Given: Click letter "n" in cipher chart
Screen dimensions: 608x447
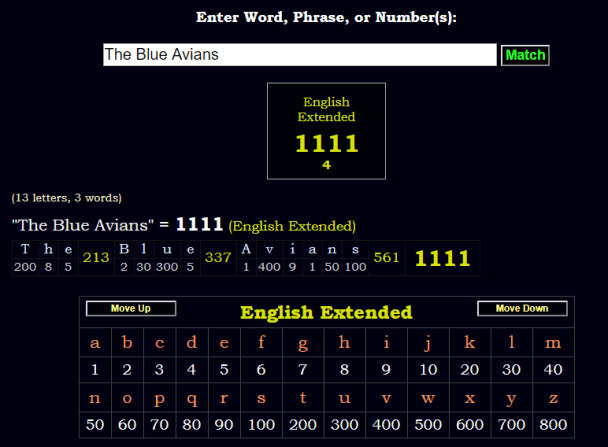Looking at the screenshot, I should point(95,398).
